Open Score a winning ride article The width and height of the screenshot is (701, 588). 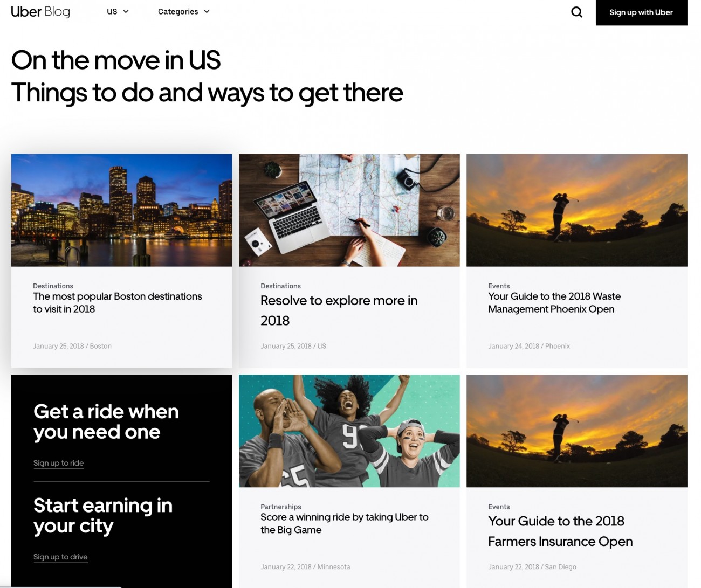pos(345,524)
